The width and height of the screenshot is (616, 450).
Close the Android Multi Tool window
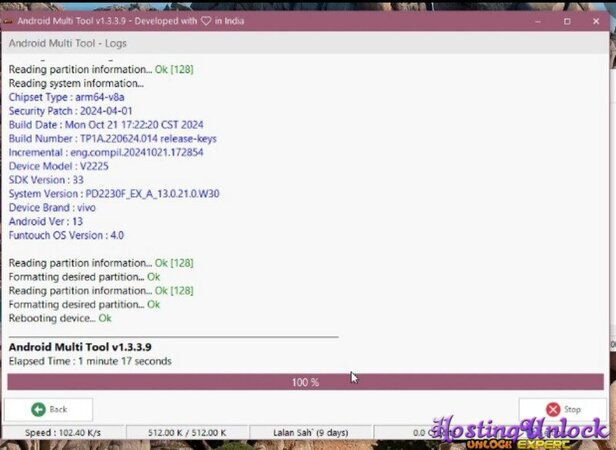tap(596, 20)
